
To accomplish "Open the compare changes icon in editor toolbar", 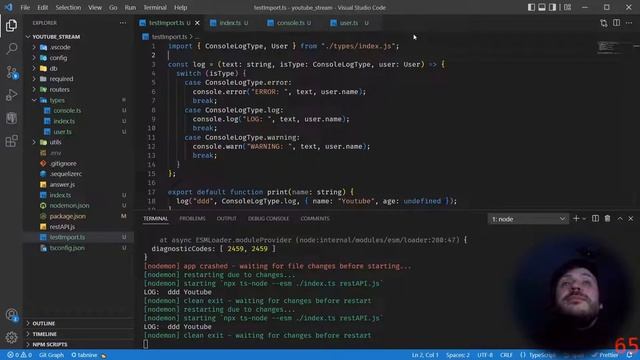I will click(x=604, y=23).
